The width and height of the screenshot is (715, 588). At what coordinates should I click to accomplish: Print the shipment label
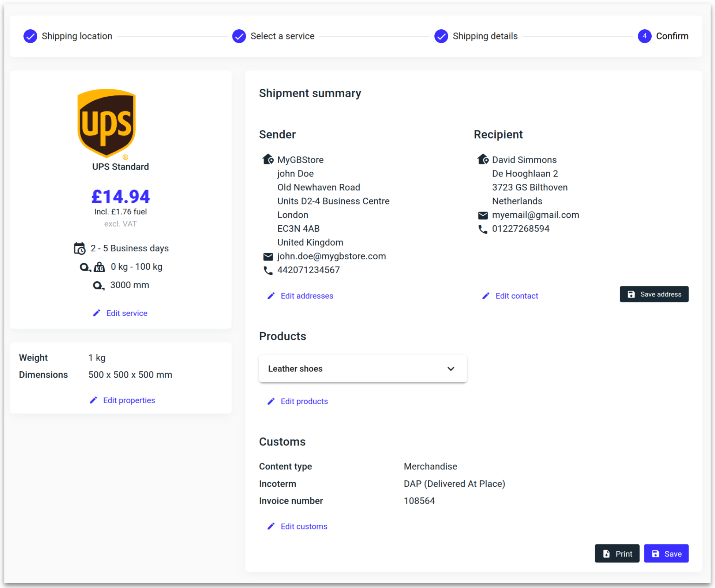(617, 554)
